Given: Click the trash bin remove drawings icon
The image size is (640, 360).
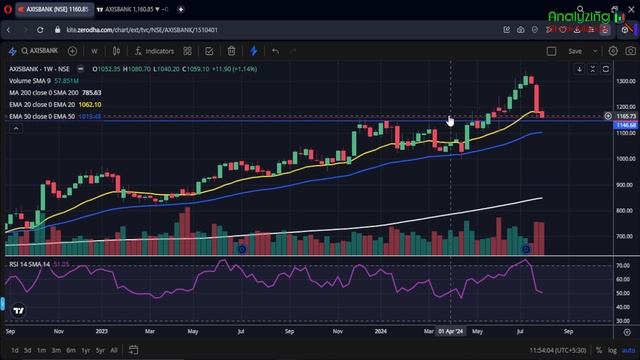Looking at the screenshot, I should pos(231,51).
